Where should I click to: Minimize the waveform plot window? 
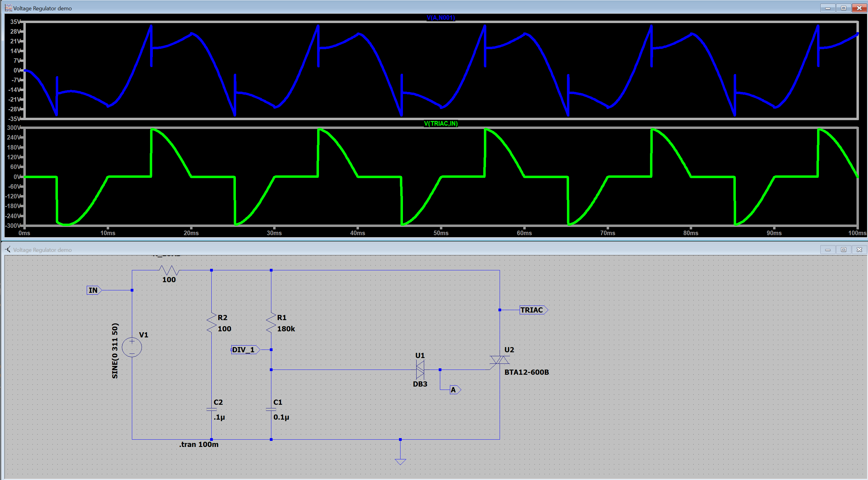828,8
